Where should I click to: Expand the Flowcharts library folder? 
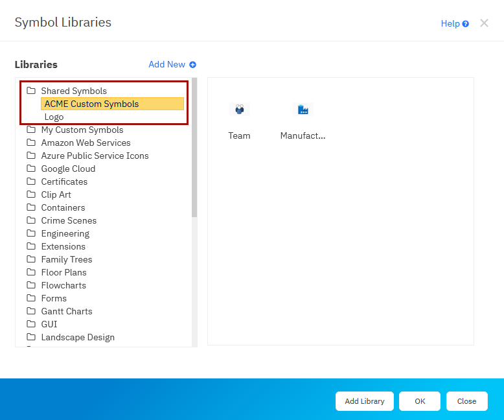point(63,285)
